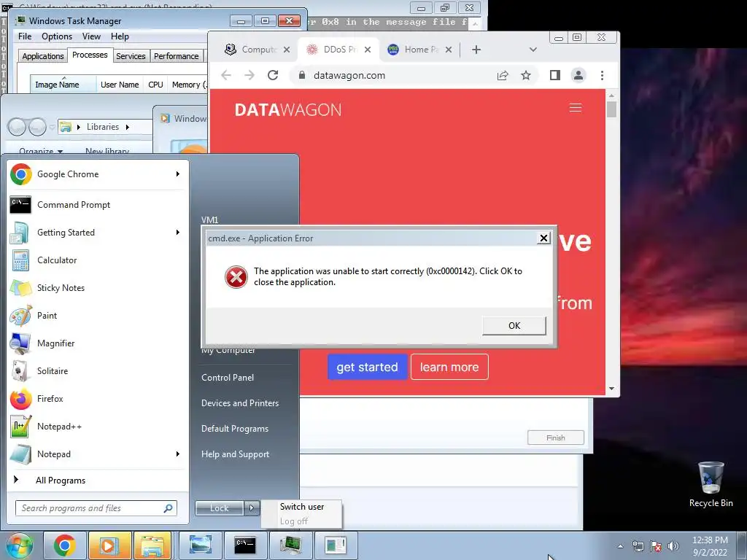Open Task Manager taskbar icon
The height and width of the screenshot is (560, 747).
tap(290, 545)
